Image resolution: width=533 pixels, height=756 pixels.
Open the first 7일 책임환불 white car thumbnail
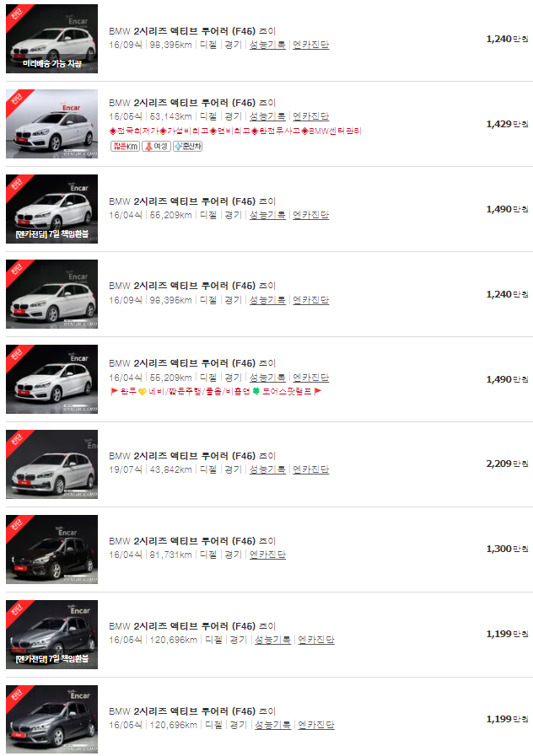pos(51,209)
